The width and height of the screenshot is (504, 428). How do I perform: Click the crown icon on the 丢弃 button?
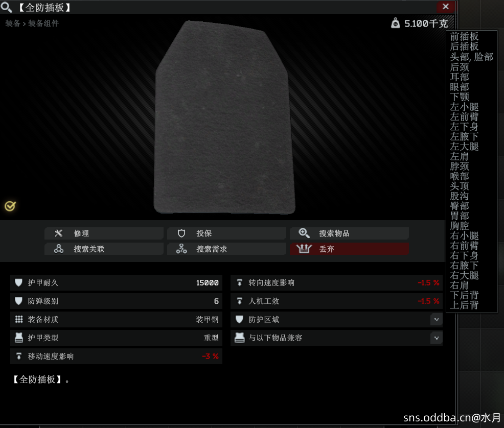pyautogui.click(x=304, y=249)
